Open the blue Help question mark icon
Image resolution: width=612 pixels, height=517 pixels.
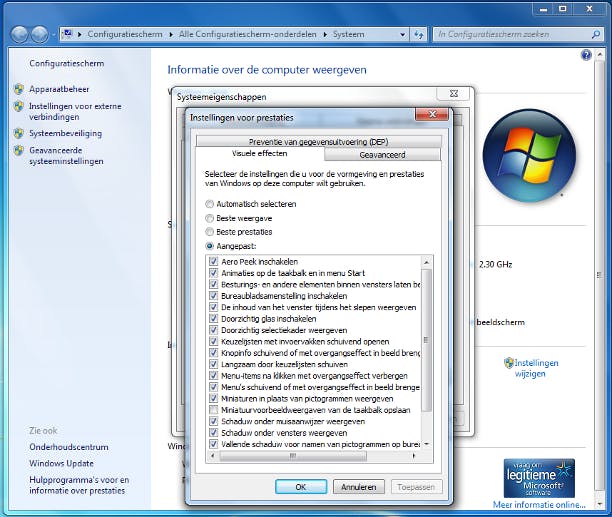pyautogui.click(x=586, y=55)
